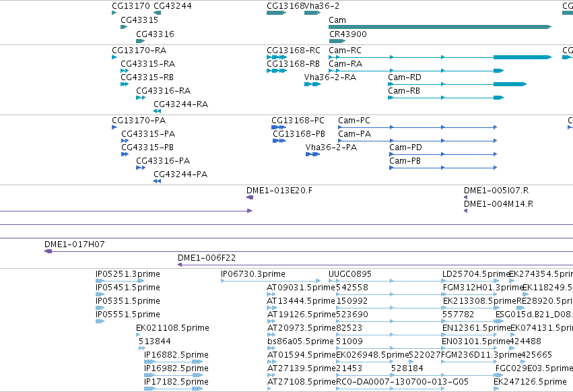Select the CG43316-PA protein label
Viewport: 573px width, 392px height.
tap(163, 161)
